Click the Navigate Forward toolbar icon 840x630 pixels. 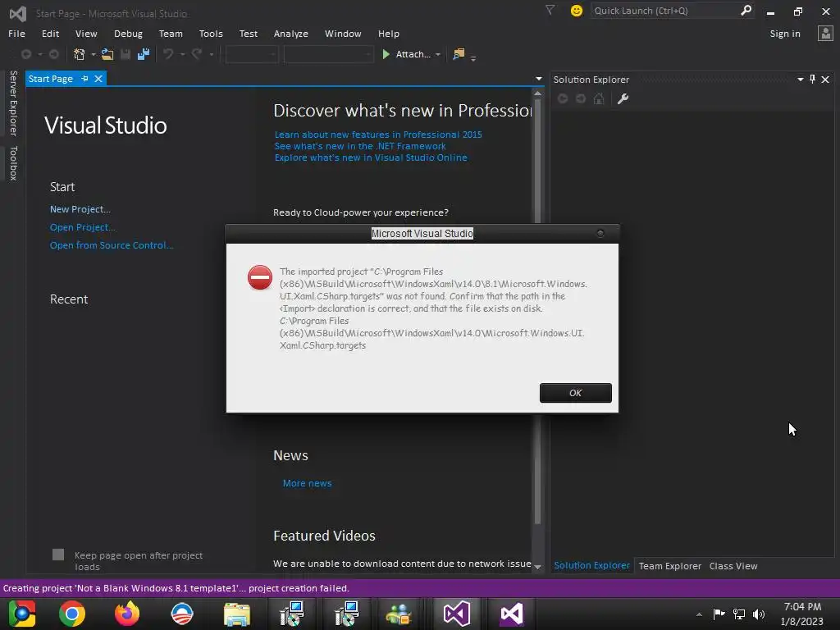pyautogui.click(x=53, y=54)
